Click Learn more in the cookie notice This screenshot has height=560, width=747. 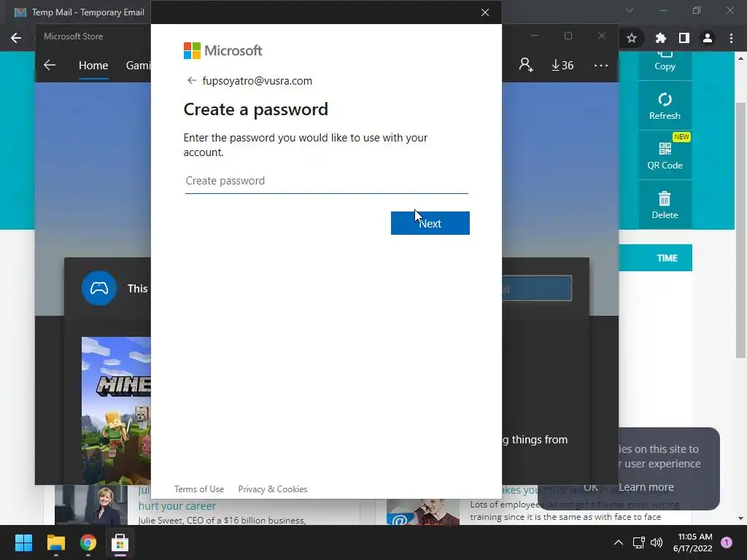646,487
